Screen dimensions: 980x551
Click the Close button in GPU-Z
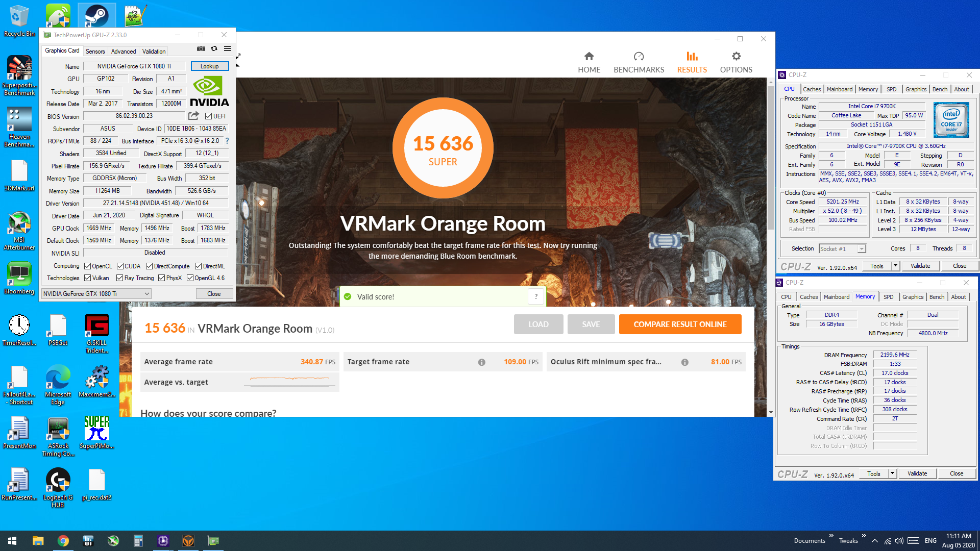point(214,294)
